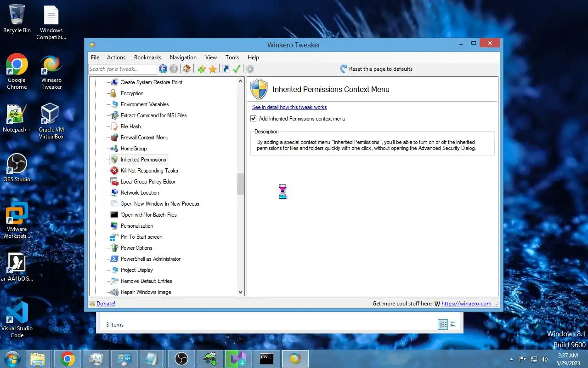Click the tree vertical scrollbar thumb
This screenshot has width=588, height=368.
click(240, 184)
